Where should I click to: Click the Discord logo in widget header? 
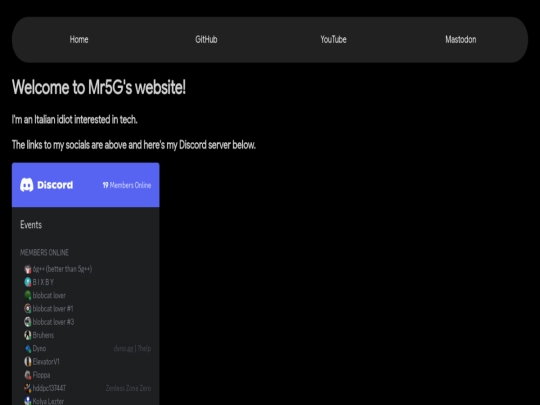coord(46,185)
